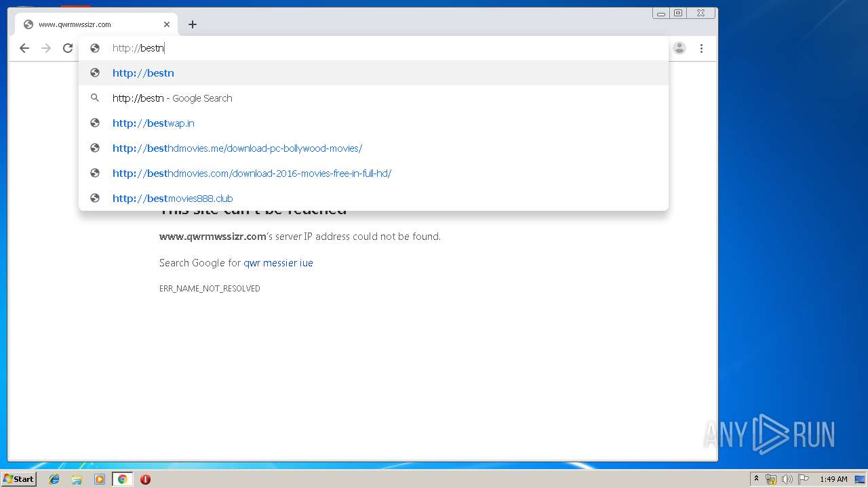The width and height of the screenshot is (868, 488).
Task: Show hidden system tray icons
Action: coord(756,479)
